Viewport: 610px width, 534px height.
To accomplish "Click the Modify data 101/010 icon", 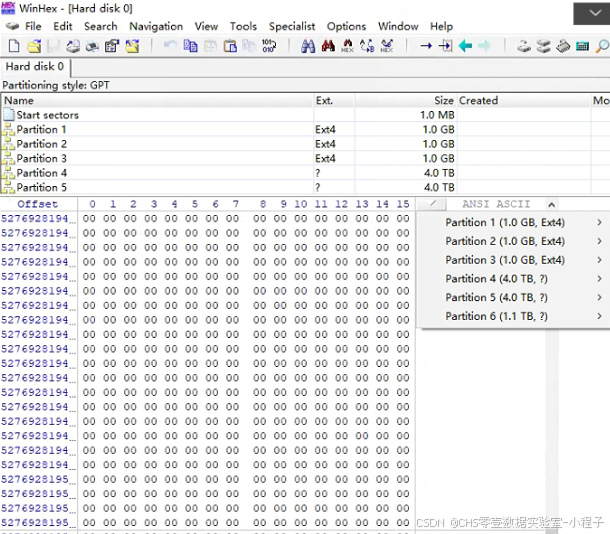I will coord(269,46).
